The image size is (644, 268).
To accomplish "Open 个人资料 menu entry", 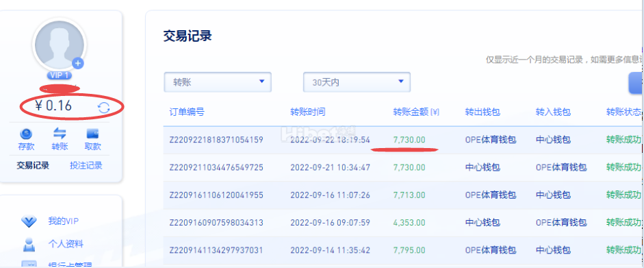I will pyautogui.click(x=66, y=244).
